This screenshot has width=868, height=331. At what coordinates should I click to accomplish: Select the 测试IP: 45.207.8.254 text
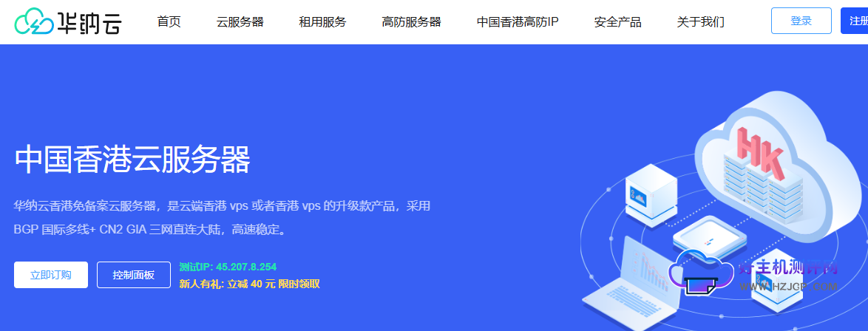tap(228, 267)
